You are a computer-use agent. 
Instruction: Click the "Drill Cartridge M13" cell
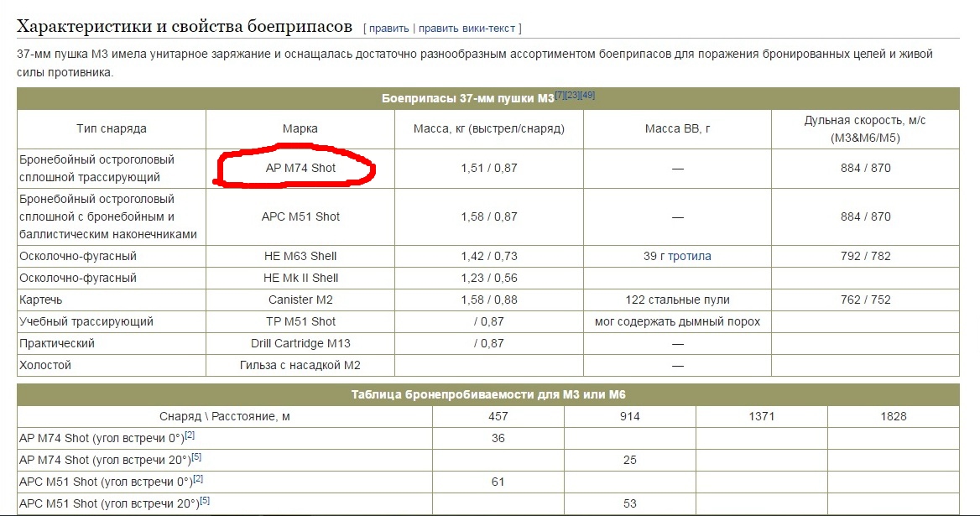[300, 343]
